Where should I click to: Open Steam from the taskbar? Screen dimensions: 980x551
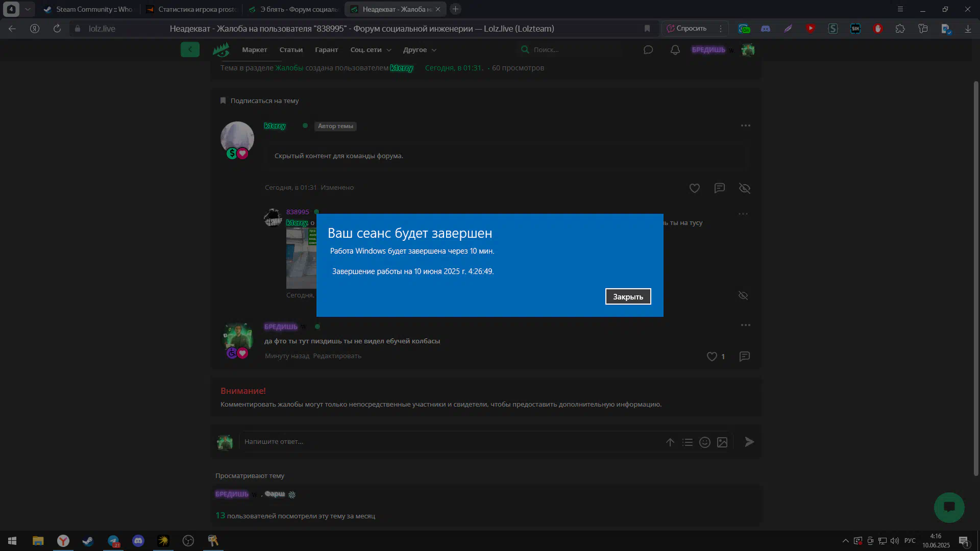point(88,541)
